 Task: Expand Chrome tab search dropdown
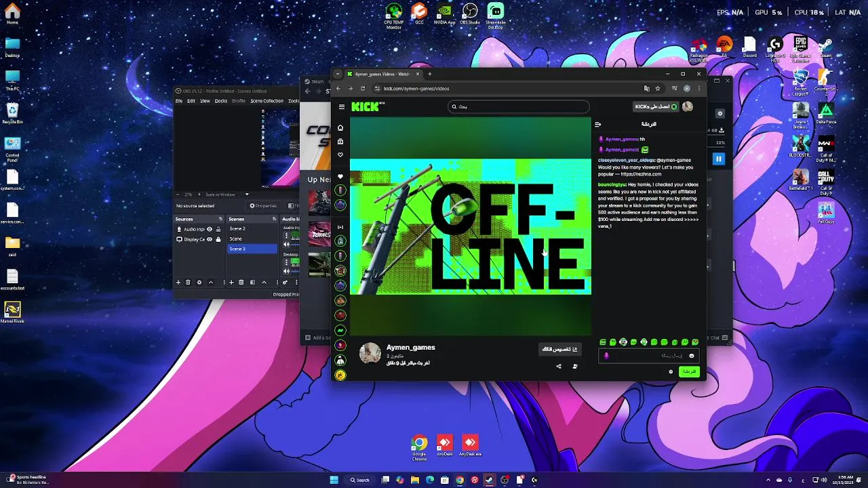click(338, 74)
